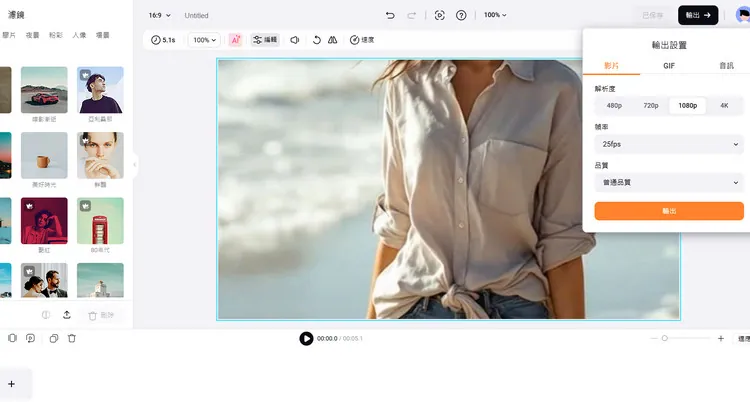The height and width of the screenshot is (402, 750).
Task: Upload with the filter panel arrow icon
Action: (x=67, y=314)
